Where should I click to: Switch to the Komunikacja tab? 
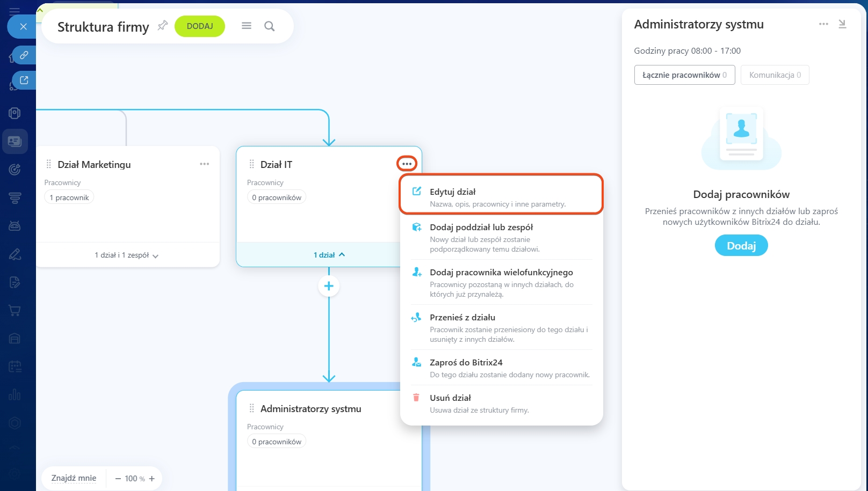(775, 75)
